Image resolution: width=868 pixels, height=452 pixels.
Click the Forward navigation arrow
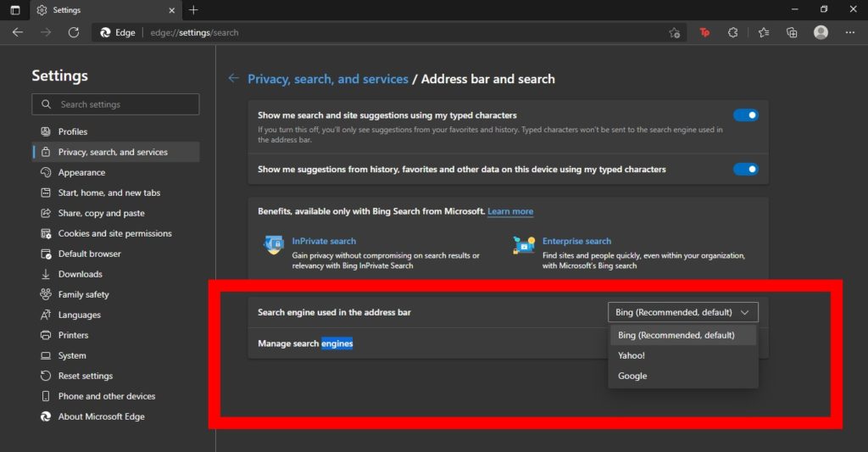click(x=46, y=33)
